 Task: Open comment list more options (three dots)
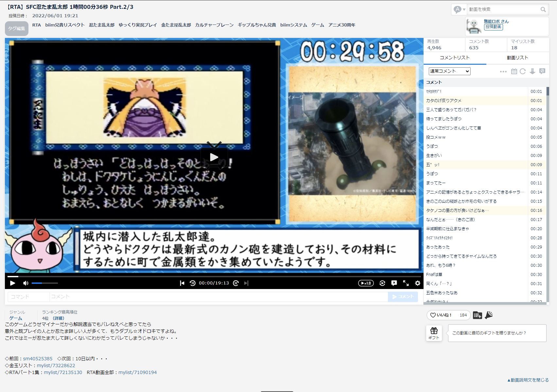503,72
